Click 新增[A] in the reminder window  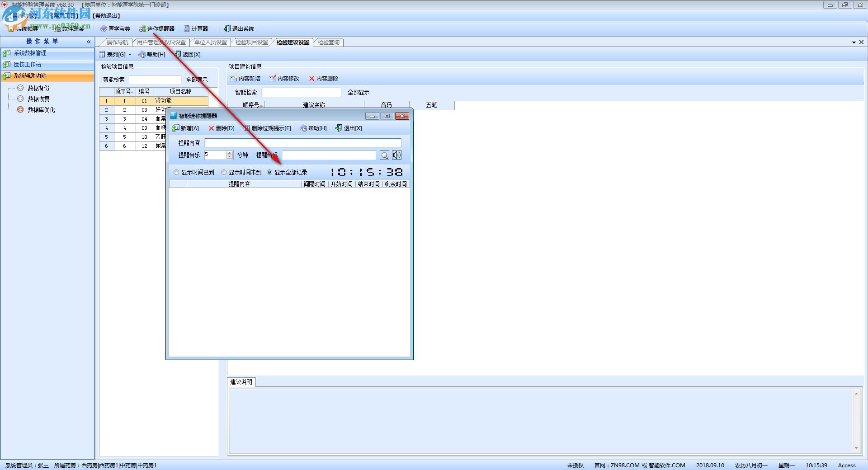click(x=185, y=128)
